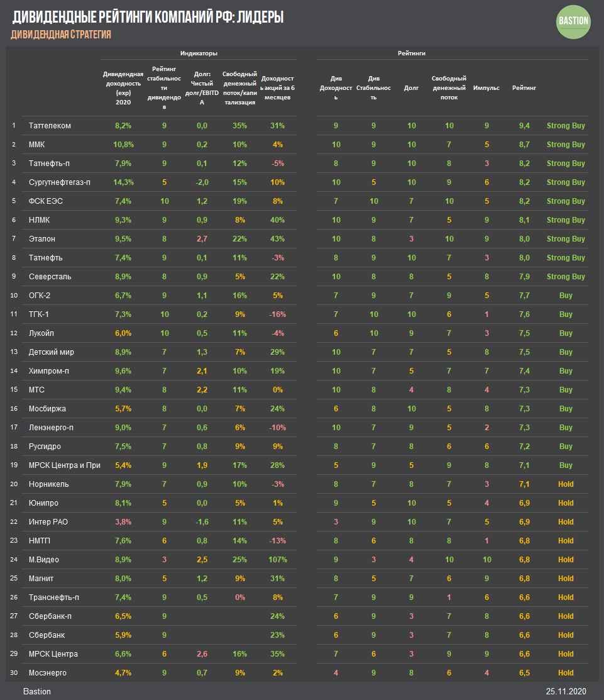Viewport: 604px width, 700px height.
Task: Select the 'Сбербанк-п' company name
Action: tap(50, 616)
